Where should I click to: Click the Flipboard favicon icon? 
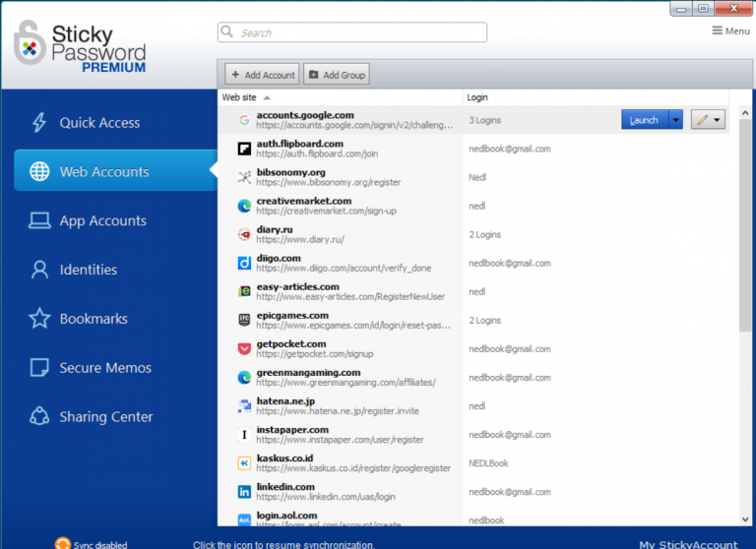click(244, 149)
